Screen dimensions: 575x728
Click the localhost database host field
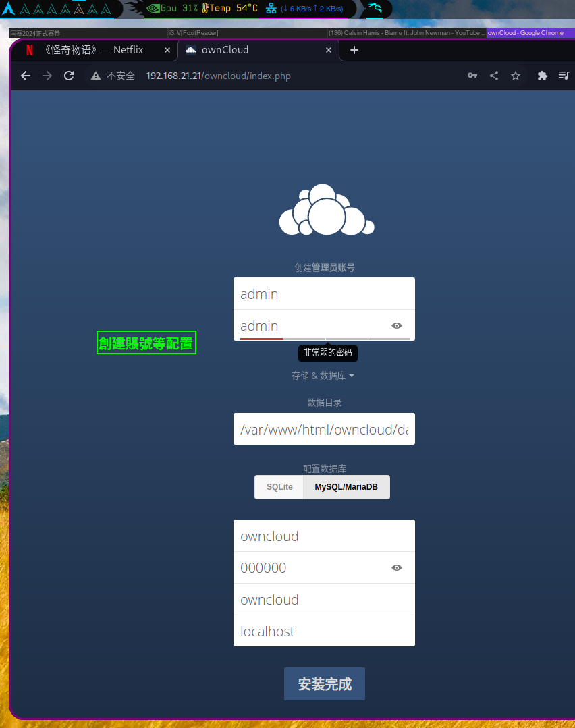324,631
